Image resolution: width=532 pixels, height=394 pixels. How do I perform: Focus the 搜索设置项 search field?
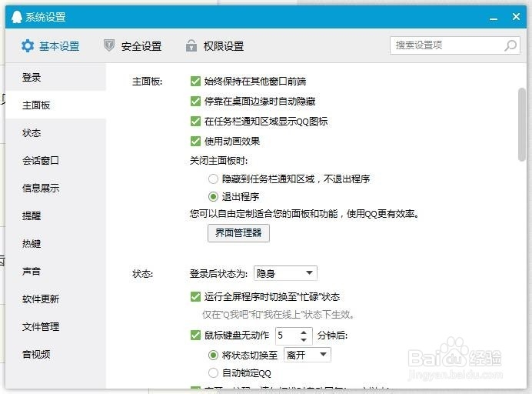[x=455, y=45]
